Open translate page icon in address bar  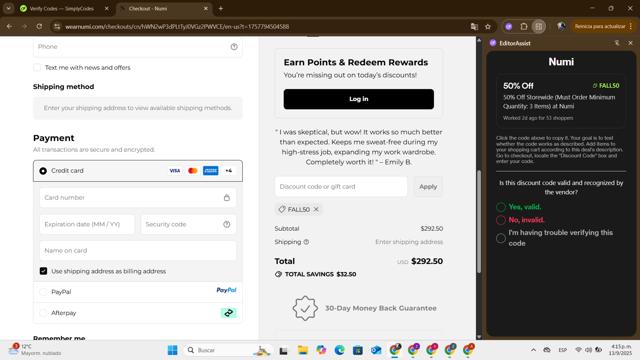[x=474, y=27]
